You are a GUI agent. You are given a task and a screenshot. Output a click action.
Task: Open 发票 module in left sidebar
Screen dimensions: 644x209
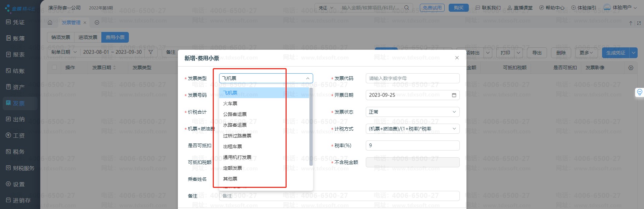click(x=19, y=103)
